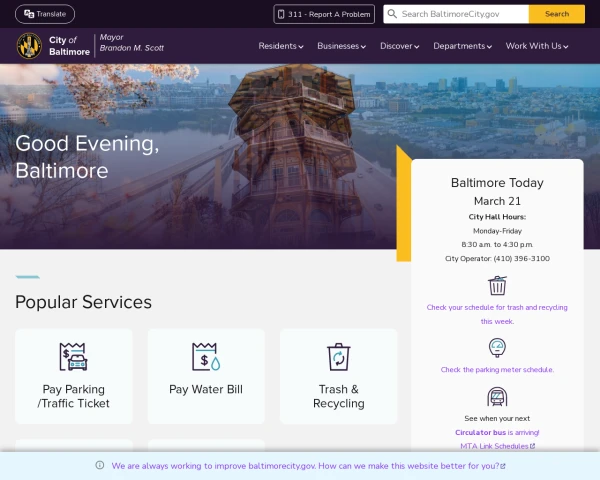This screenshot has height=480, width=600.
Task: Open Pay Water Bill card
Action: point(206,376)
